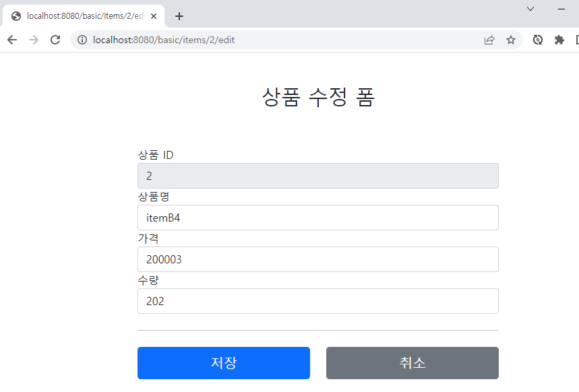Focus the 수량 field with 202
Viewport: 579px width, 392px height.
click(318, 301)
